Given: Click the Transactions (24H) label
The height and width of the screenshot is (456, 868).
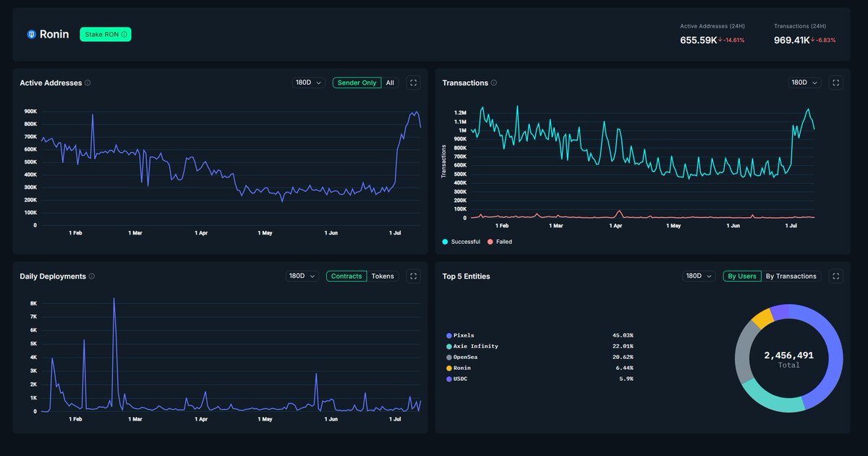Looking at the screenshot, I should (799, 26).
